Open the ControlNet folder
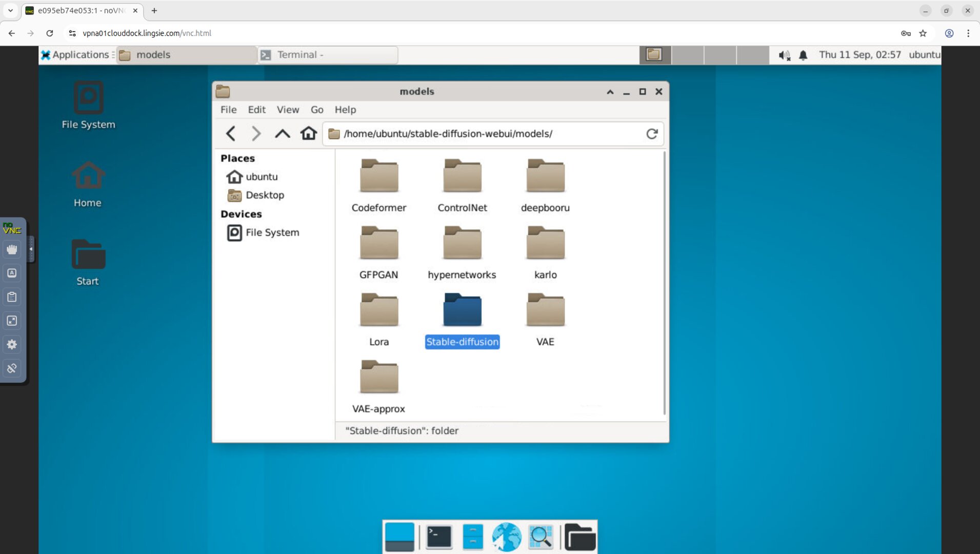This screenshot has width=980, height=554. click(462, 176)
